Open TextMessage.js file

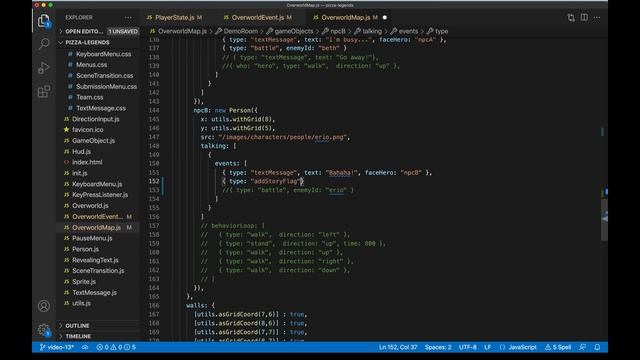pos(94,293)
